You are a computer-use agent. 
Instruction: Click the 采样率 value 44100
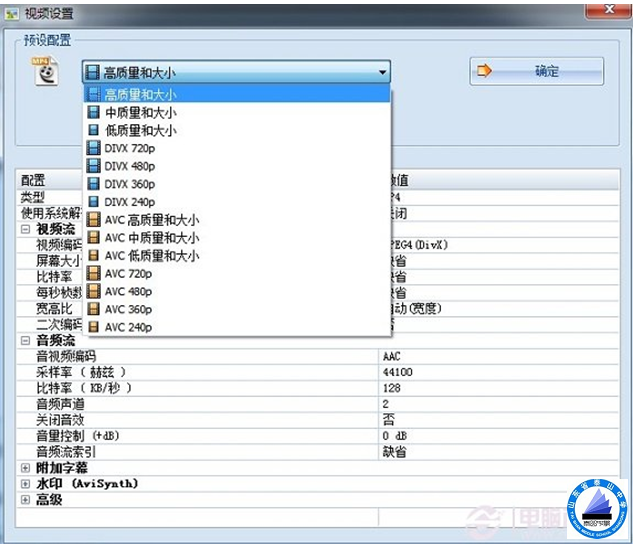click(398, 372)
